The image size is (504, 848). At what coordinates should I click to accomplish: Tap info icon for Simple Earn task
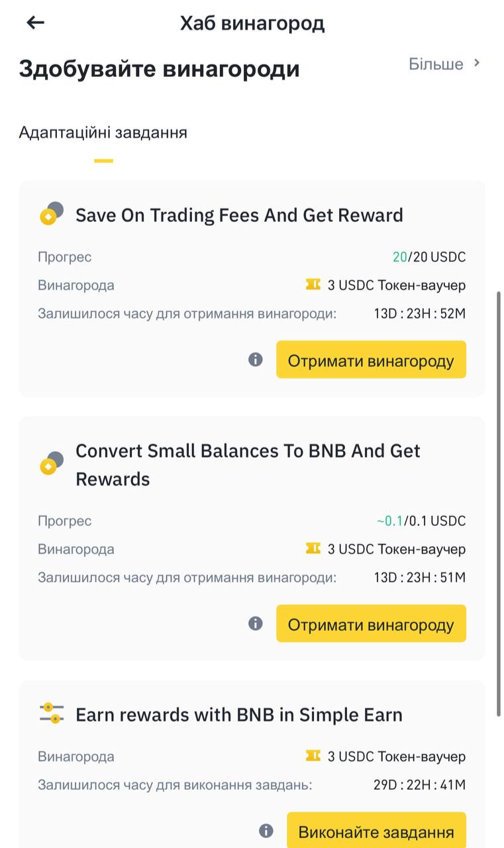pos(266,831)
